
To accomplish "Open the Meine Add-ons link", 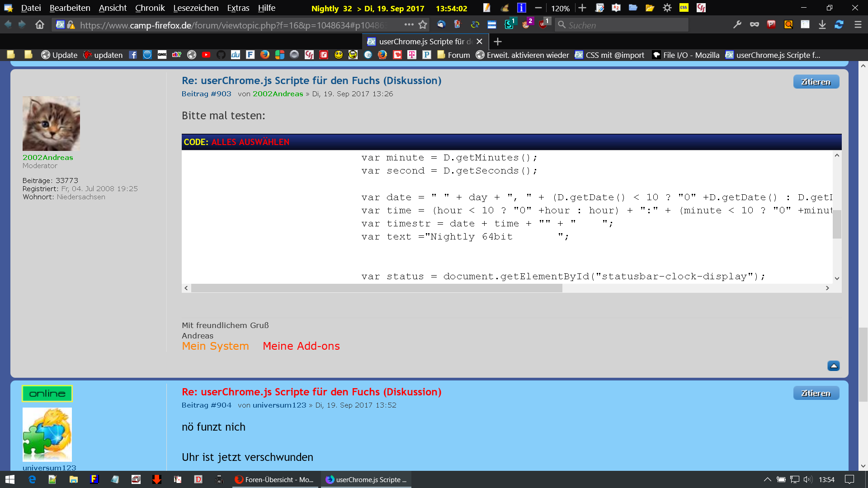I will tap(301, 346).
